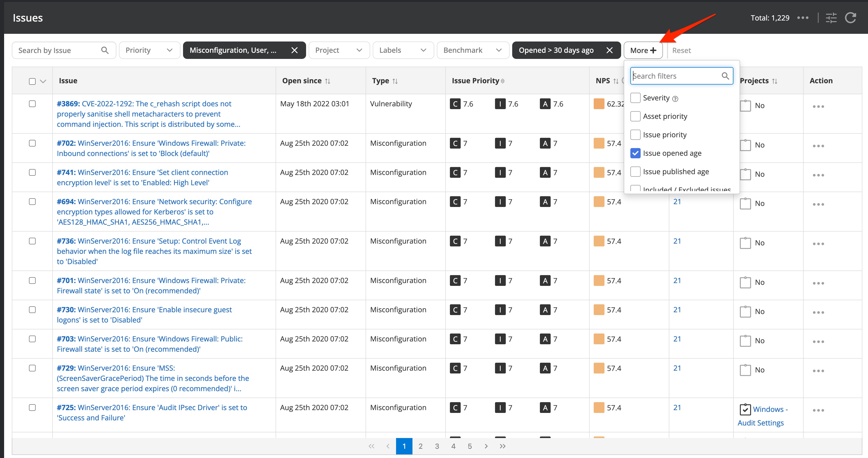The width and height of the screenshot is (868, 458).
Task: Click the Reset filters button
Action: [681, 50]
